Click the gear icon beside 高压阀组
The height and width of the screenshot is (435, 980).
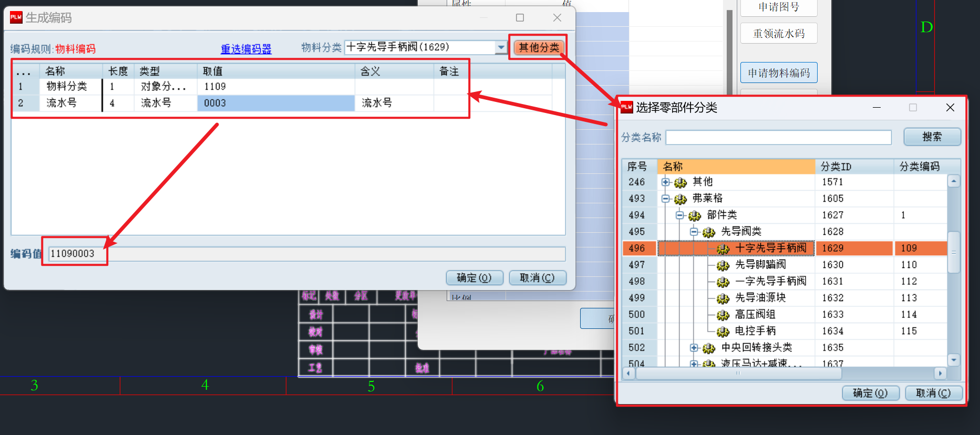723,315
